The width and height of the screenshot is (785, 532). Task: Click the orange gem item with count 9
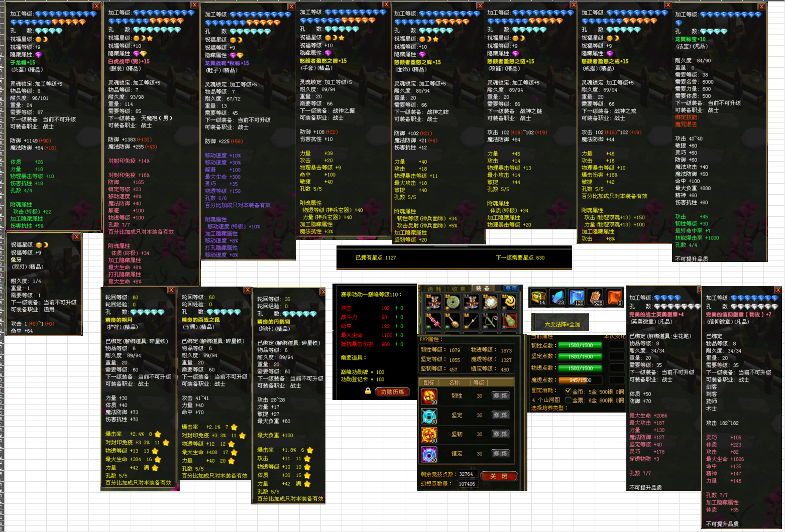(x=614, y=297)
